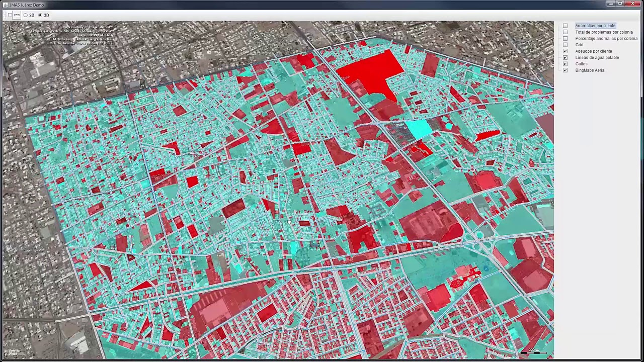The width and height of the screenshot is (644, 362).
Task: Select the 'Adeudos por cliente' label
Action: pos(594,51)
